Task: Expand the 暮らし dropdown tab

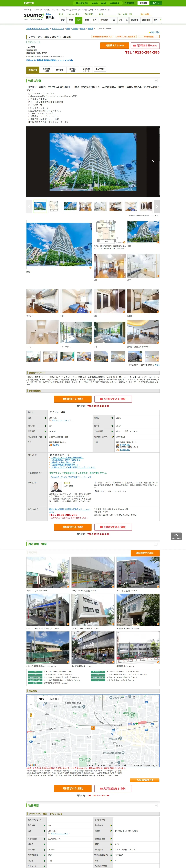Action: coord(157,20)
